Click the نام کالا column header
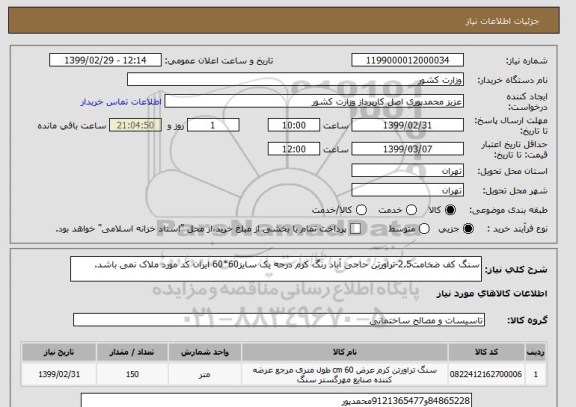 (345, 352)
